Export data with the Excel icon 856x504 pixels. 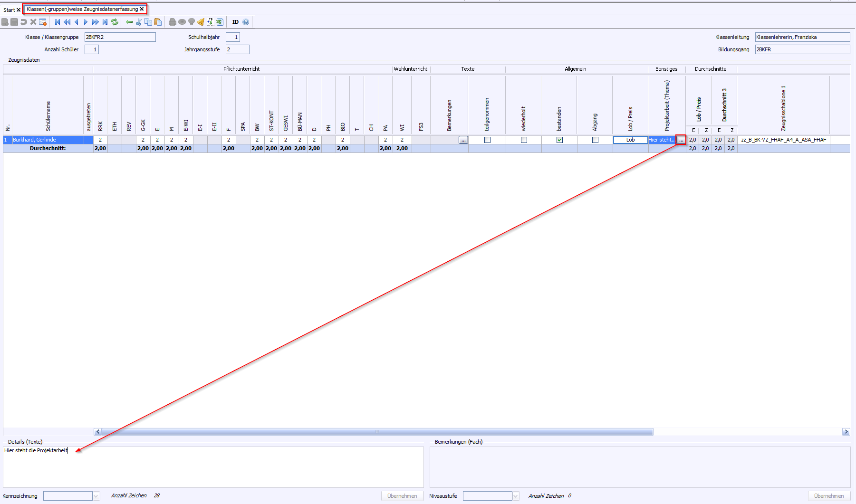(220, 22)
